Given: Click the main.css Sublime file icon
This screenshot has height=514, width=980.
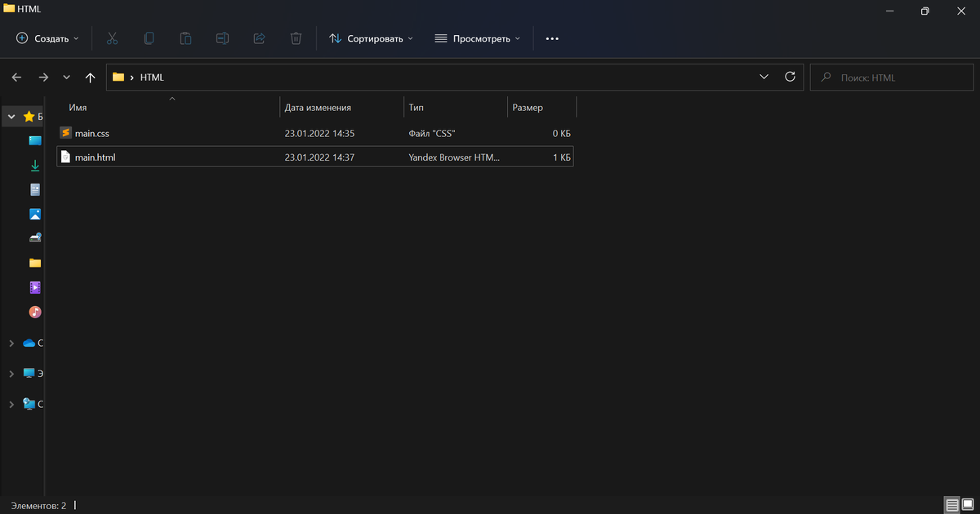Looking at the screenshot, I should tap(66, 133).
